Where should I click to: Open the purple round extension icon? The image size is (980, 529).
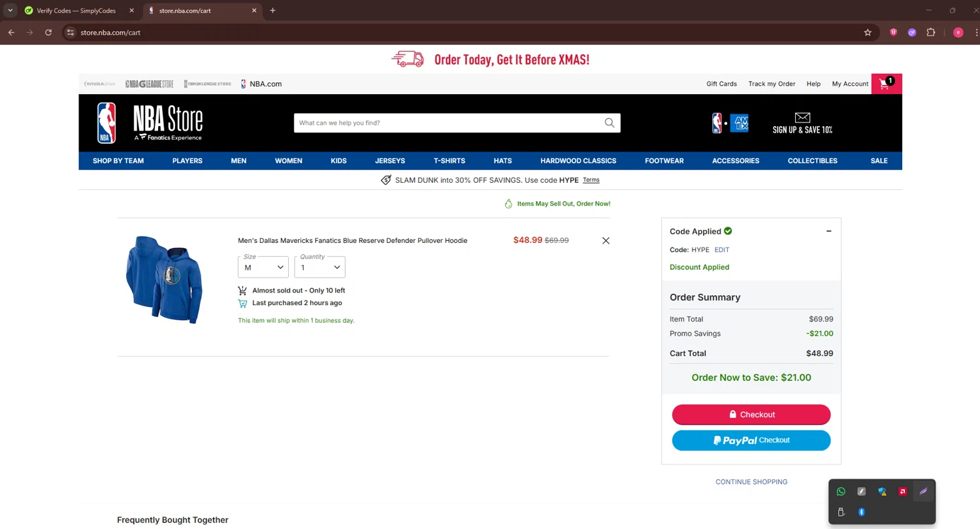(912, 33)
